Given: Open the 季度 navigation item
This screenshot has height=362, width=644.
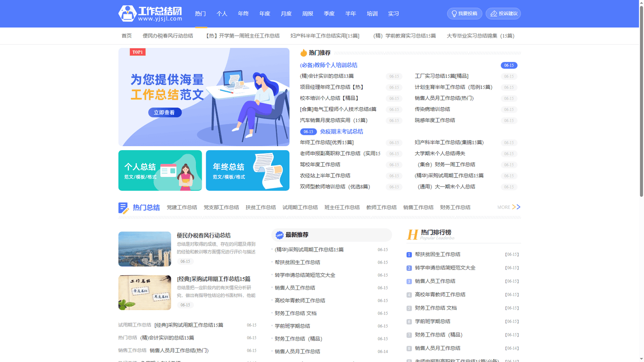Looking at the screenshot, I should coord(329,13).
